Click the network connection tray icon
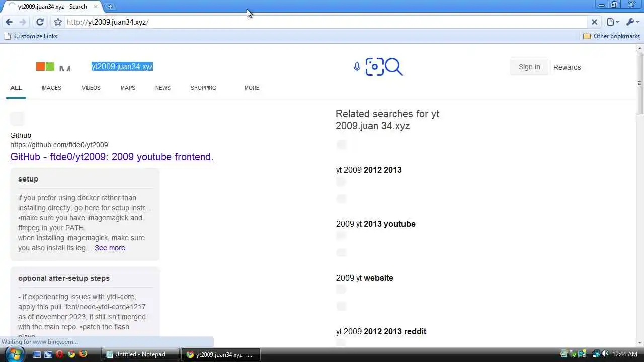The image size is (644, 362). point(596,354)
